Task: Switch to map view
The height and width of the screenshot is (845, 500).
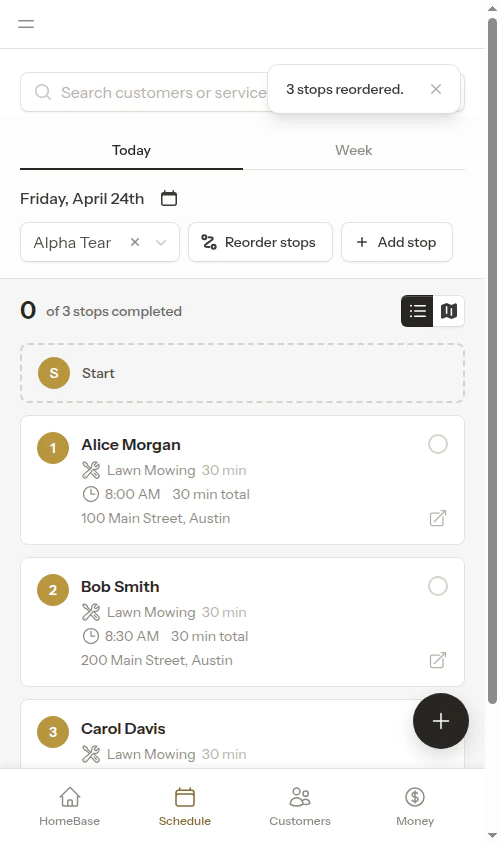Action: [449, 311]
